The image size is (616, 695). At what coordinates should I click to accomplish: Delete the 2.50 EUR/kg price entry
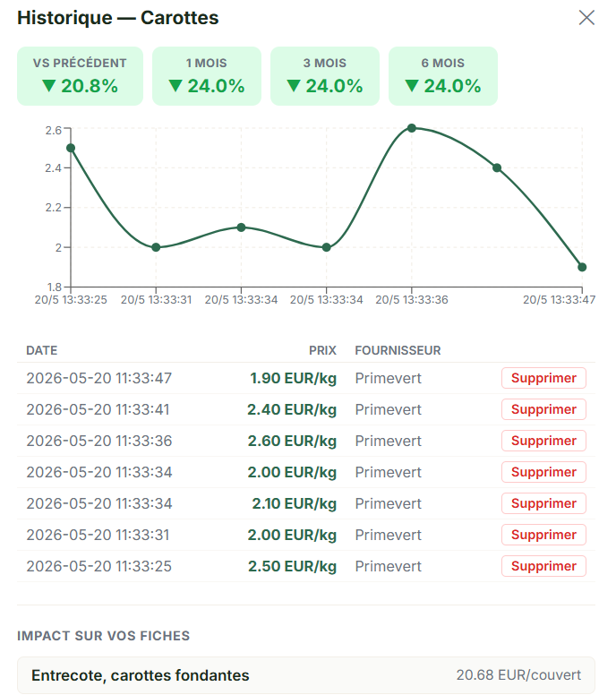543,566
